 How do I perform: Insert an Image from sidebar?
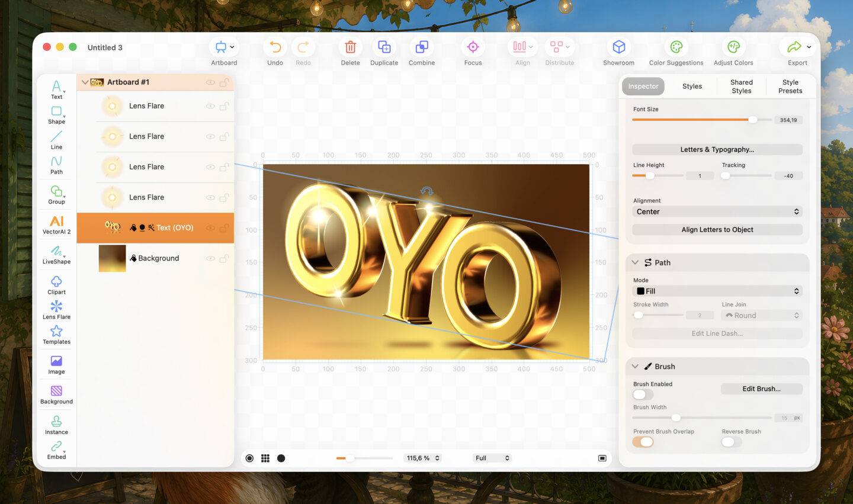click(56, 365)
